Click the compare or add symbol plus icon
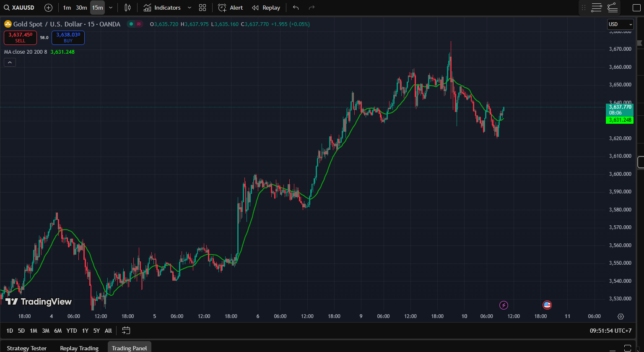This screenshot has height=352, width=644. pos(49,8)
